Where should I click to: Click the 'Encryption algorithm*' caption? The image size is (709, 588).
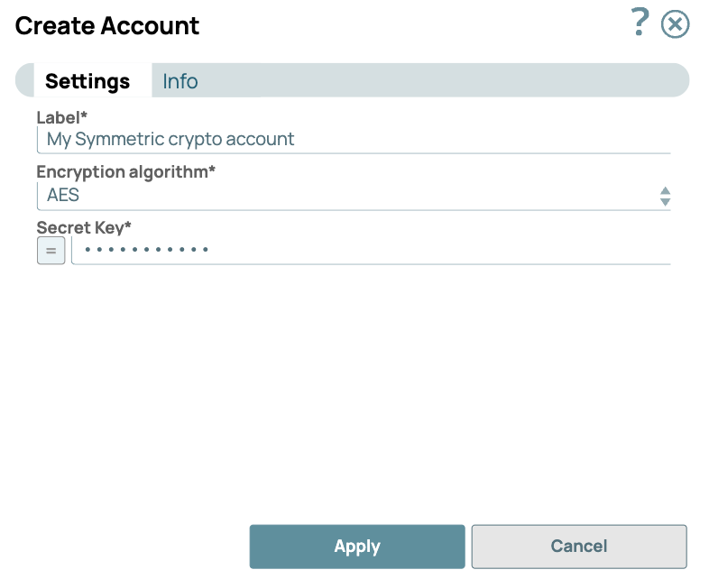point(125,171)
